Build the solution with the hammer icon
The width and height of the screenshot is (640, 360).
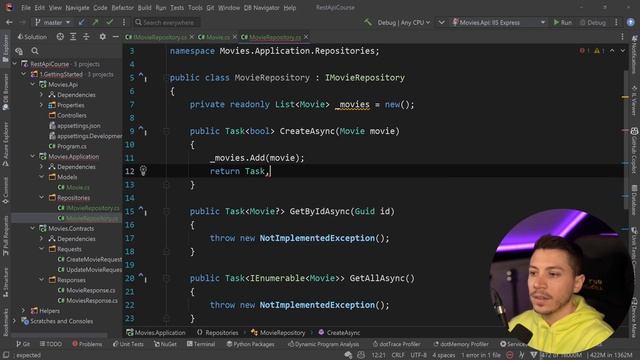point(368,22)
